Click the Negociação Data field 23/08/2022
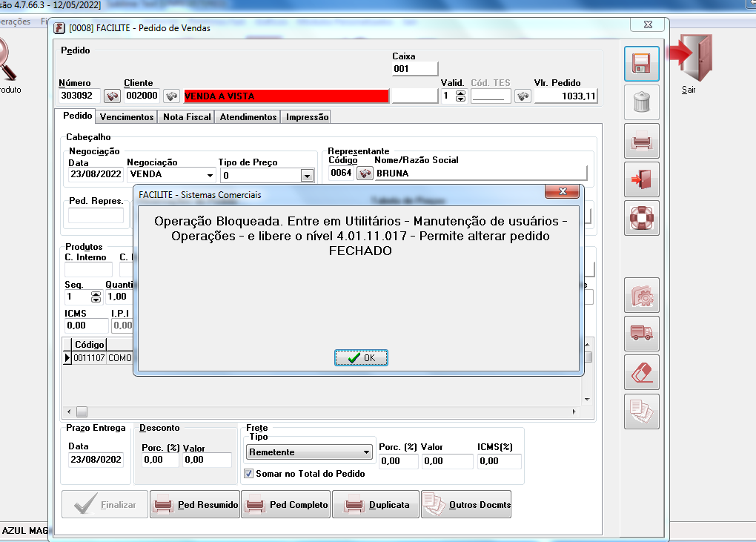The width and height of the screenshot is (756, 542). pyautogui.click(x=96, y=174)
